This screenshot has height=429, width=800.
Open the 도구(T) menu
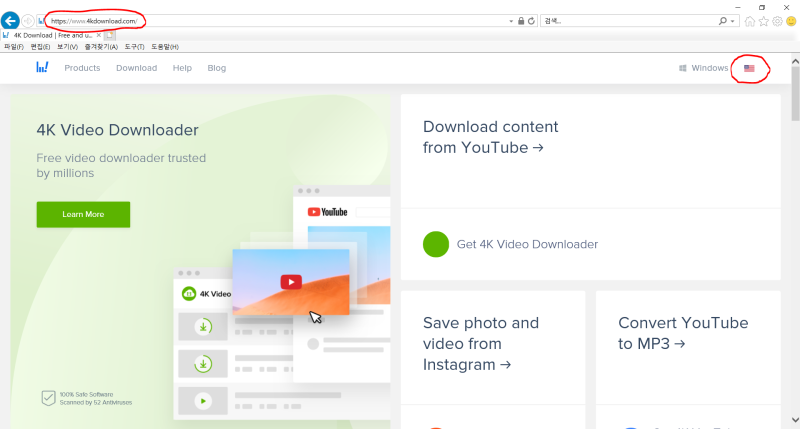tap(134, 46)
